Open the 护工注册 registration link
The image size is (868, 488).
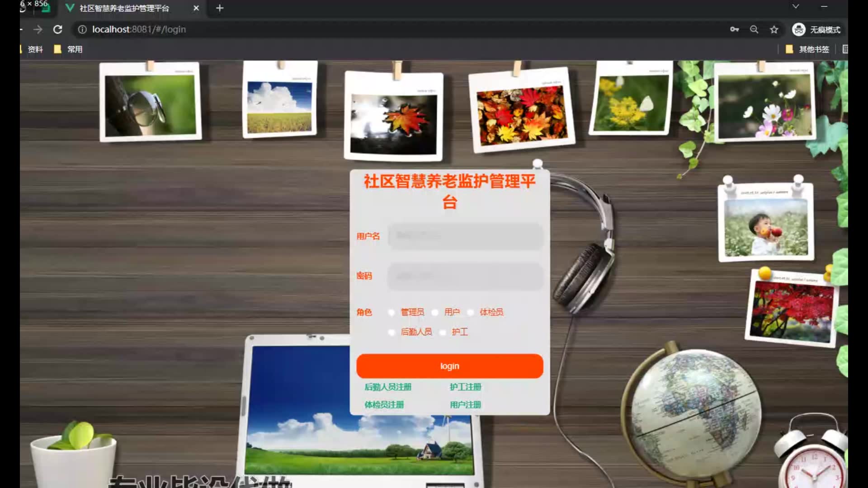(x=465, y=387)
